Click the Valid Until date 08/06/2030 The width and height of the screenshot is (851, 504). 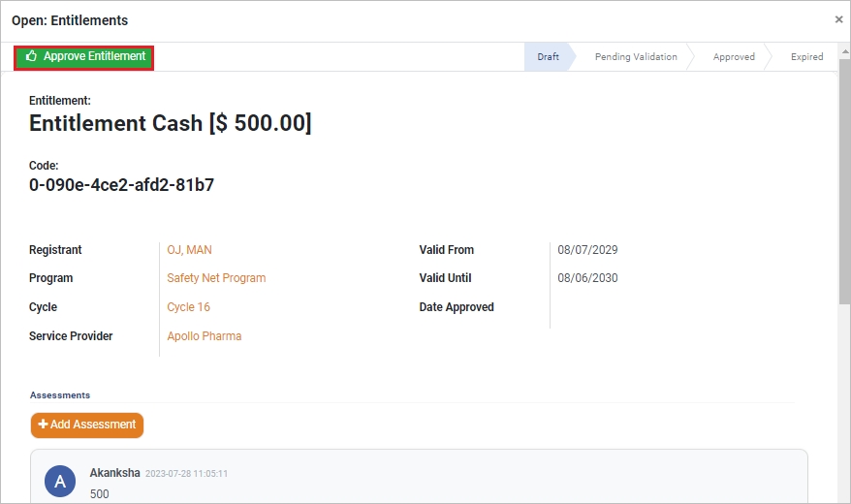point(587,278)
